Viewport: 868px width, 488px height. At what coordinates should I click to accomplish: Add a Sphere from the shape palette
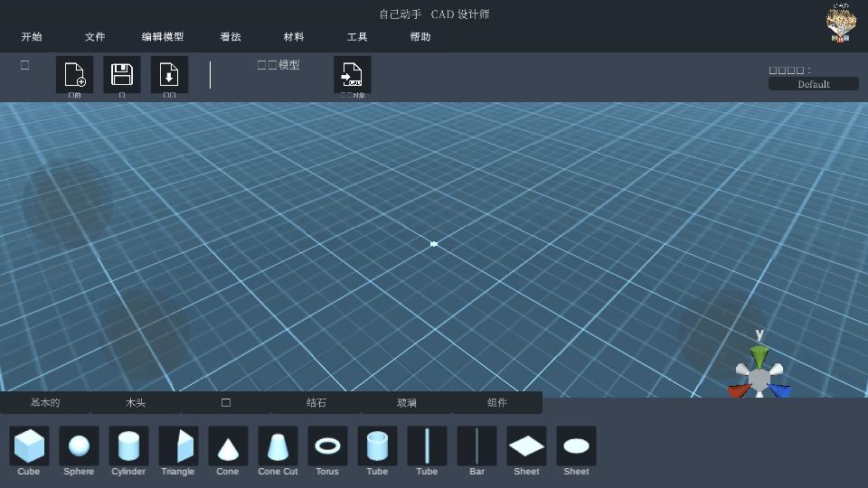coord(79,446)
